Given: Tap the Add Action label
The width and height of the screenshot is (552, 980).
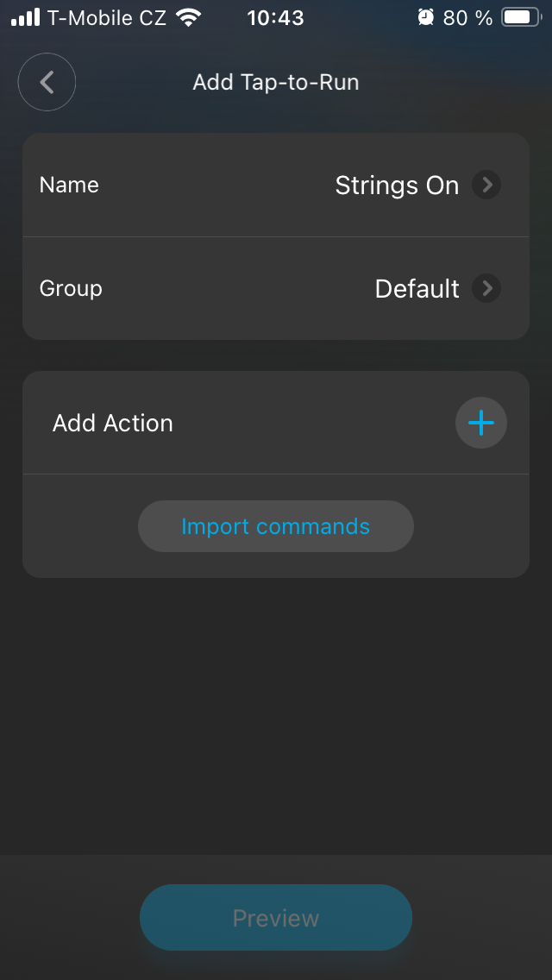Looking at the screenshot, I should pos(113,423).
